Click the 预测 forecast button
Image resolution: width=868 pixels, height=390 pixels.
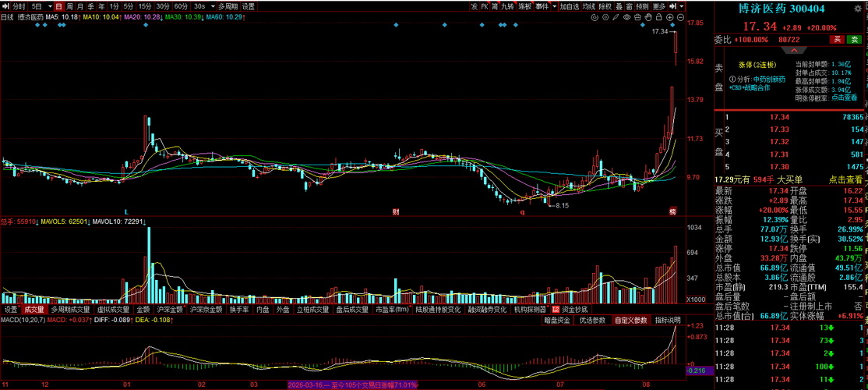pos(642,7)
